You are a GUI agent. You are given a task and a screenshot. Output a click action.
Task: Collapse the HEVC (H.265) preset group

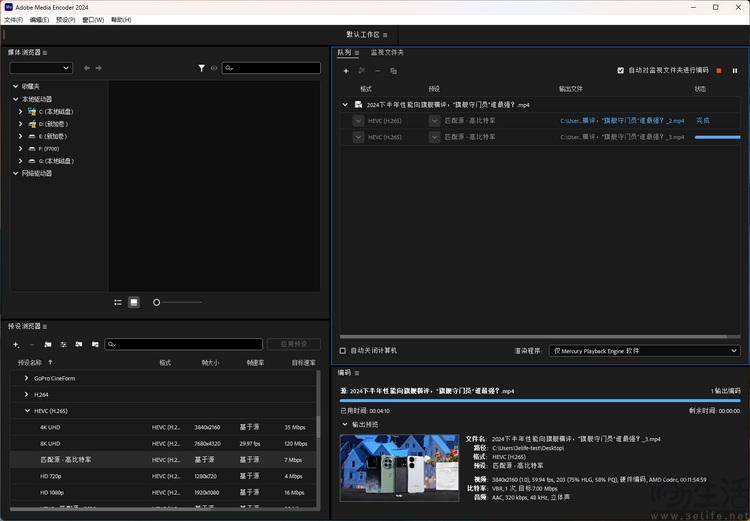(x=27, y=411)
